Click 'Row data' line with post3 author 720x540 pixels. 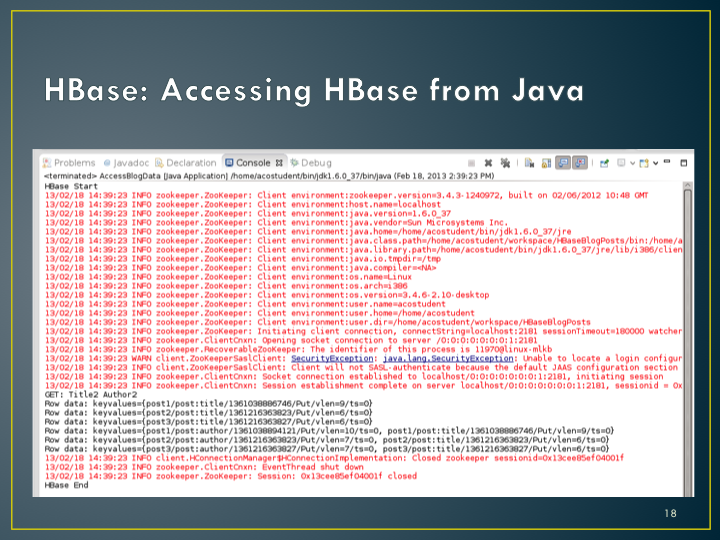[326, 449]
